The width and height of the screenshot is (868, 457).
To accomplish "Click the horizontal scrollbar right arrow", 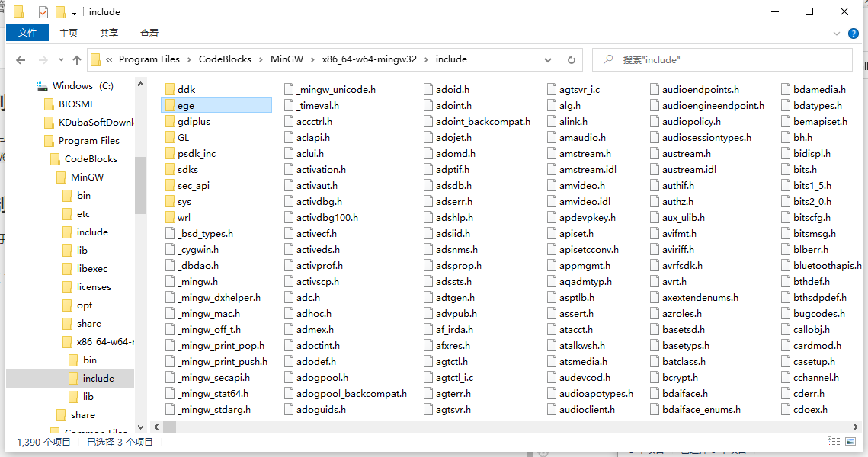I will pyautogui.click(x=855, y=427).
